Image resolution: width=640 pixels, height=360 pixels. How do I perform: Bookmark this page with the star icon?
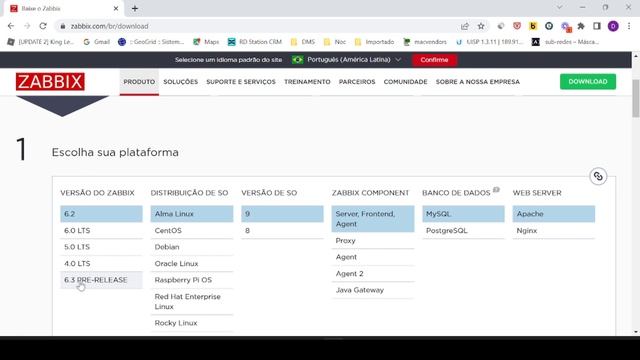coord(481,26)
